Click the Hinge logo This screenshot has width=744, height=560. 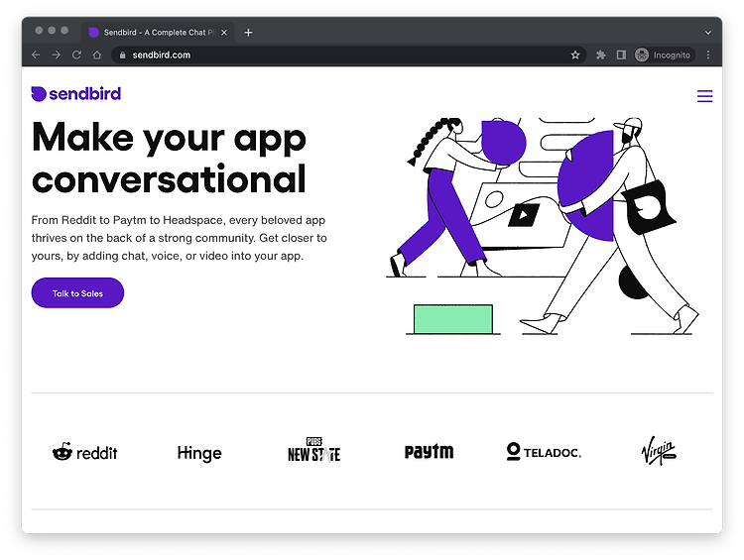click(x=199, y=453)
